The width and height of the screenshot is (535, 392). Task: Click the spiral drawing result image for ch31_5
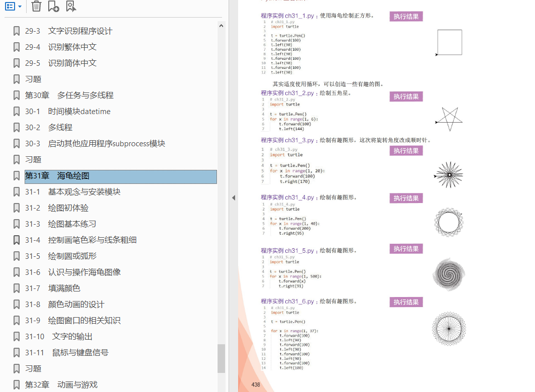tap(449, 274)
